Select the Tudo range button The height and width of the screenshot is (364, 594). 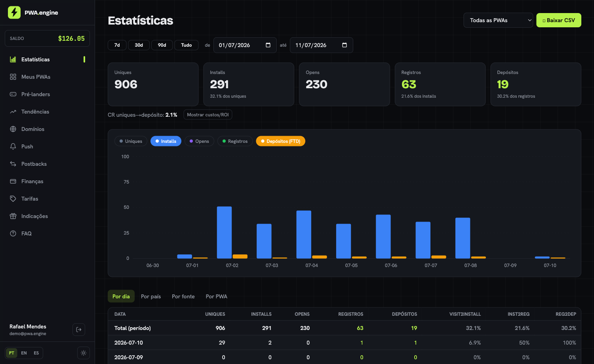[187, 45]
